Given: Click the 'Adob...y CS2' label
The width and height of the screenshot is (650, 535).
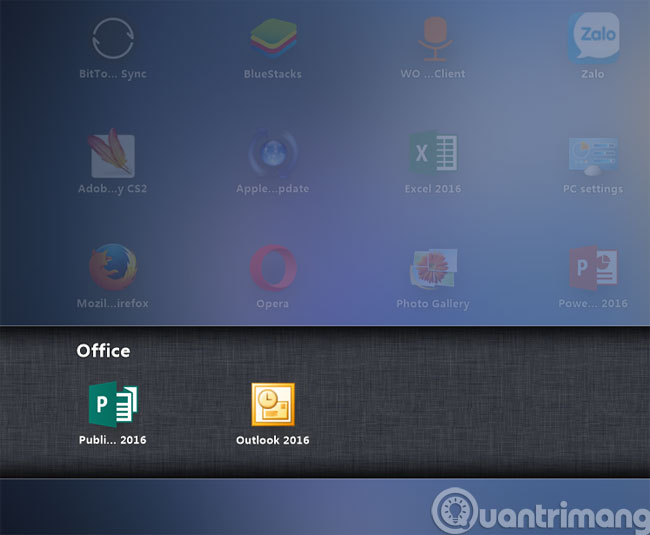Looking at the screenshot, I should [112, 189].
